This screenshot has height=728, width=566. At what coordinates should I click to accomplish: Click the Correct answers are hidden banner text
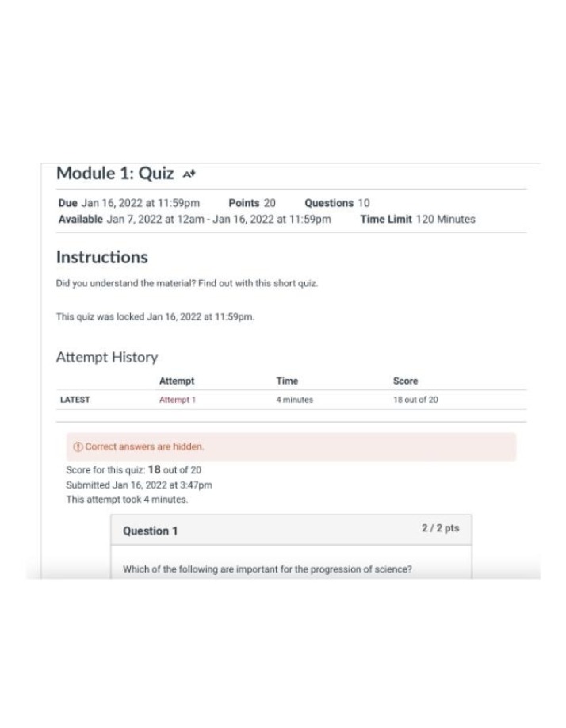pos(144,446)
